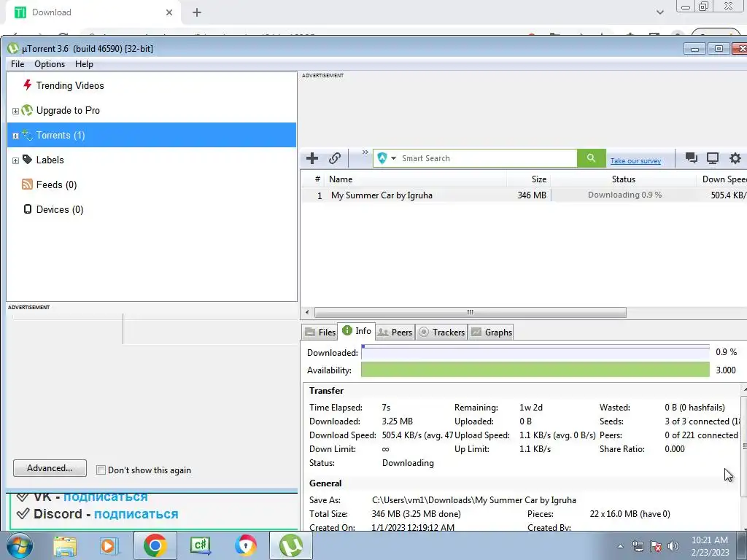Screen dimensions: 747x560
Task: Open Windows Start button
Action: click(x=19, y=545)
